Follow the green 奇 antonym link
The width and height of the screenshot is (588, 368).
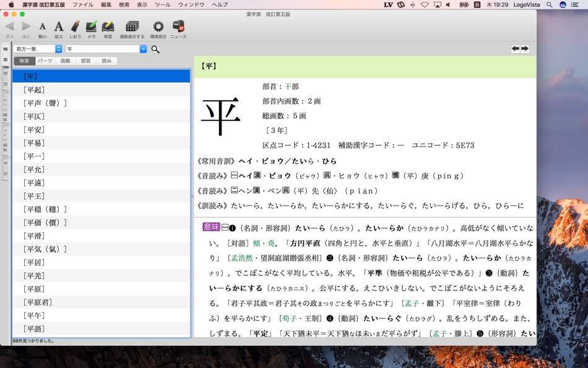click(271, 243)
